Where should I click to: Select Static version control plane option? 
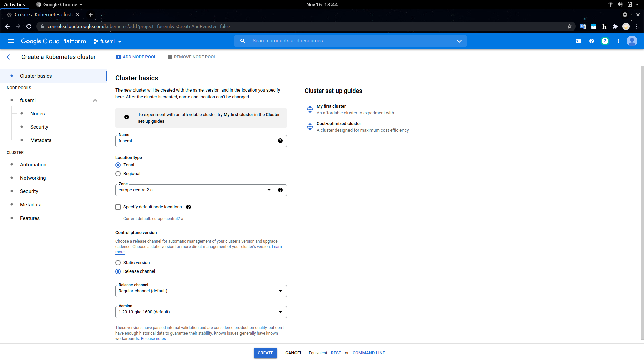[x=118, y=263]
